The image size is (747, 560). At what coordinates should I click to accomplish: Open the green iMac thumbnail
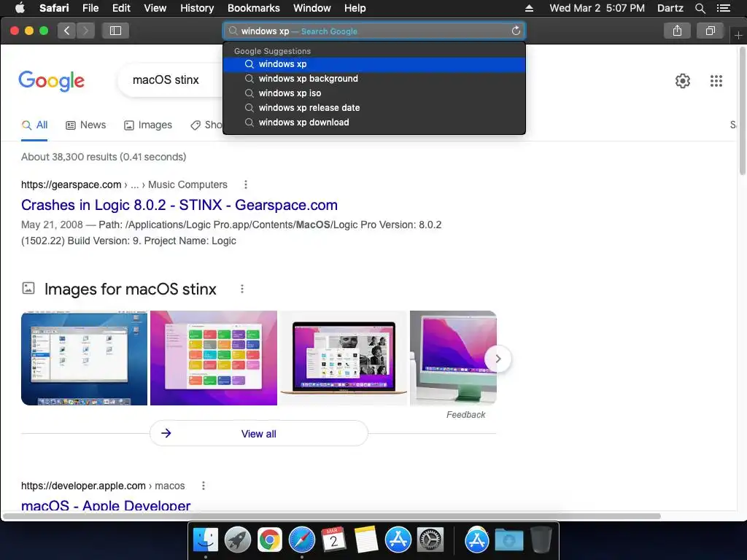453,358
